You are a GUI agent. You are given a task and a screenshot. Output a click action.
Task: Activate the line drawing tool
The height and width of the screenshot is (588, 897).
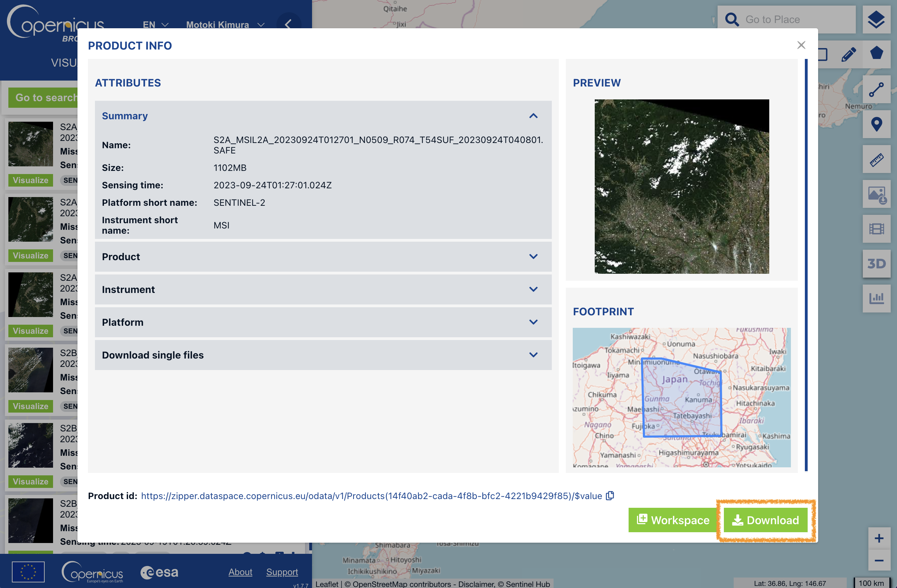coord(876,90)
